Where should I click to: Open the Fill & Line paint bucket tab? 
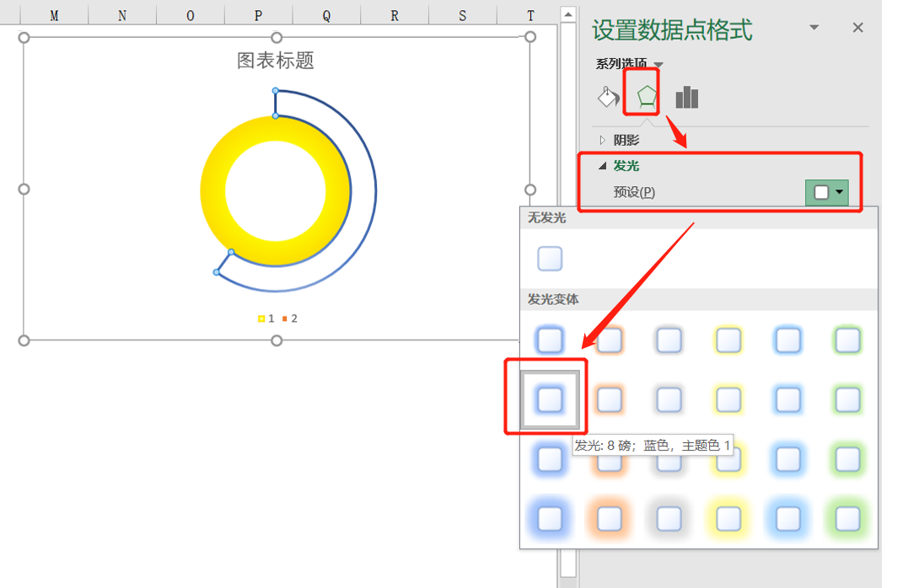pos(608,97)
